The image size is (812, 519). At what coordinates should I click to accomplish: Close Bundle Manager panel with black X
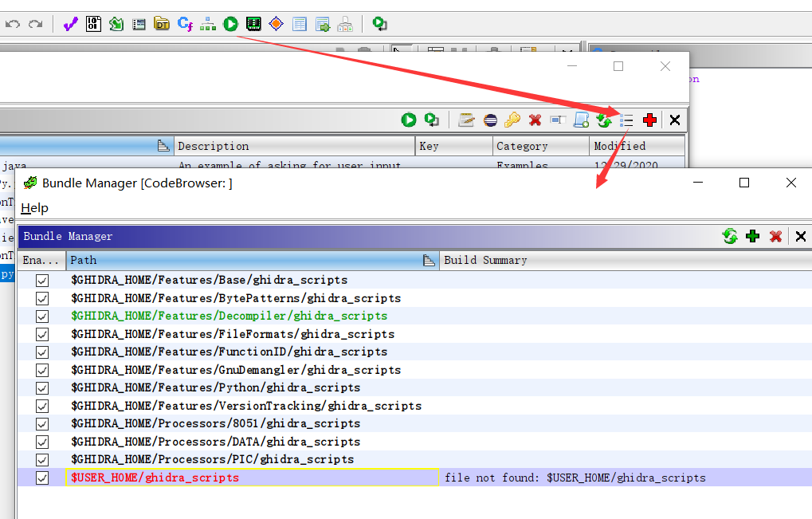tap(801, 236)
